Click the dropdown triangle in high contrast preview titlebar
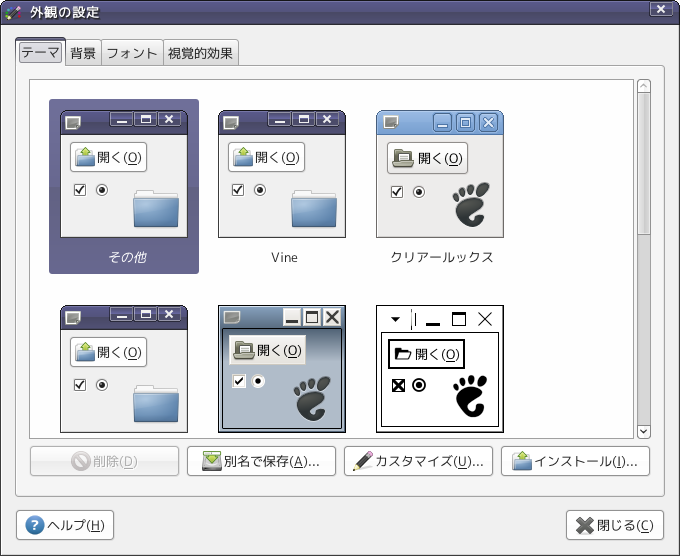 click(395, 319)
